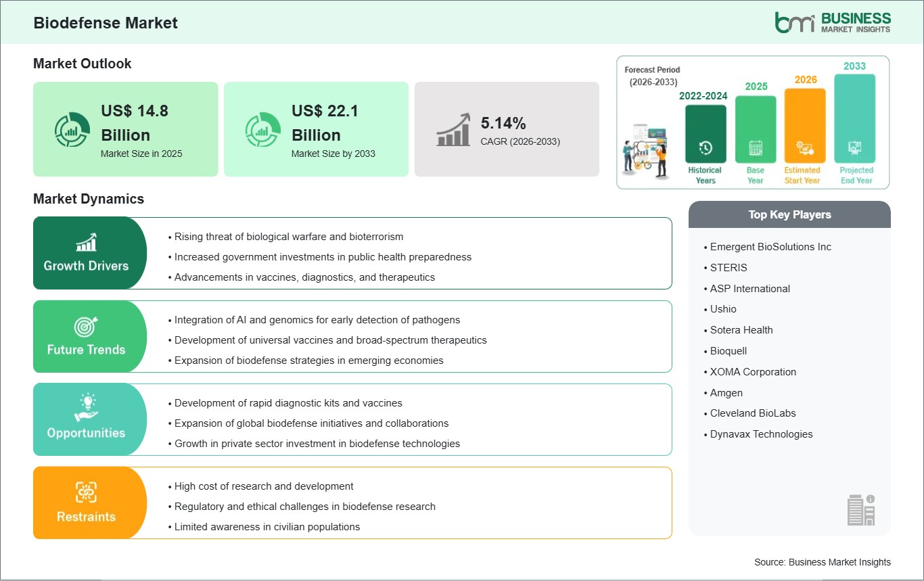This screenshot has height=581, width=924.
Task: Click the gray building icon in key players
Action: coord(861,509)
